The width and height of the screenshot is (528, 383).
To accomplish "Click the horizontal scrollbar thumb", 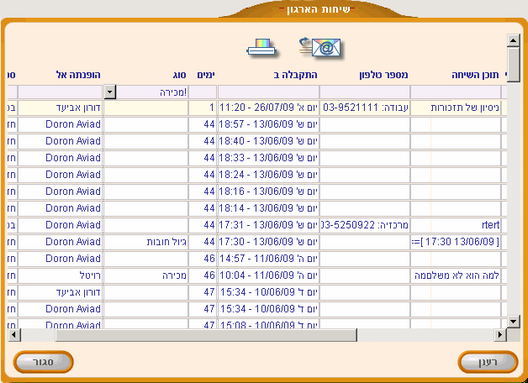I will (x=206, y=335).
